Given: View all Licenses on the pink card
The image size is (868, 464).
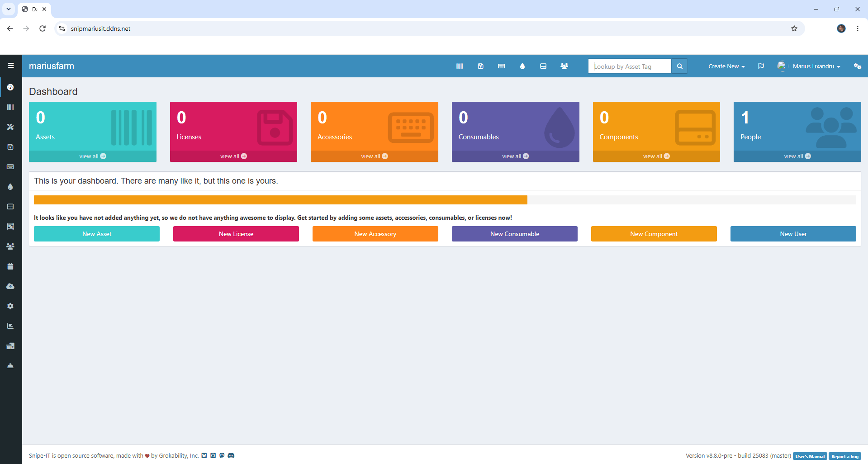Looking at the screenshot, I should click(x=233, y=156).
